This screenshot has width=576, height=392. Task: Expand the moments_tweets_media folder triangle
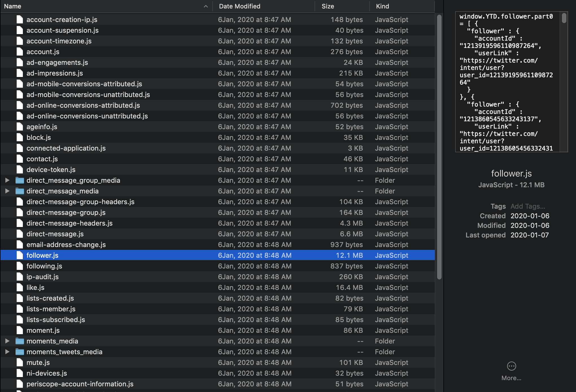pyautogui.click(x=7, y=352)
